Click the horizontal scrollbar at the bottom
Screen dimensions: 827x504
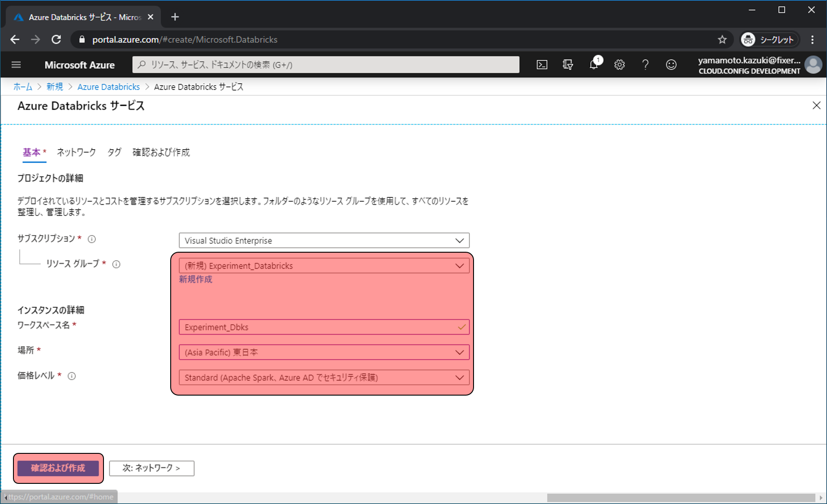[x=681, y=498]
